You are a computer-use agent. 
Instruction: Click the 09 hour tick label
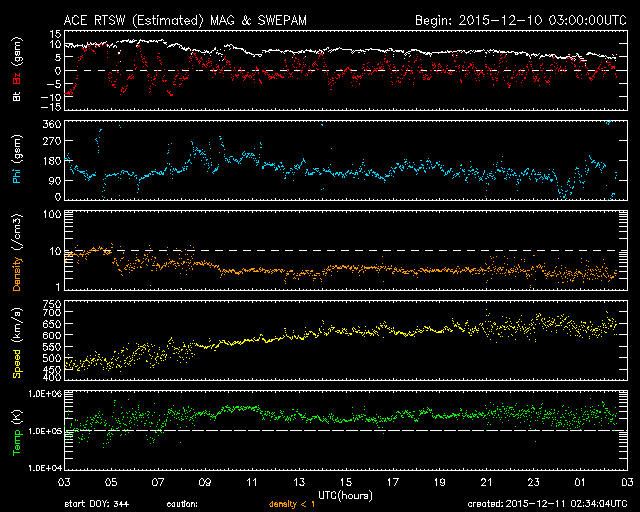point(206,482)
